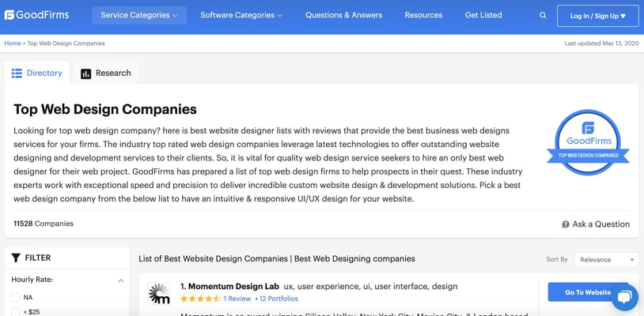Click the GoodFirms logo in header
Screen dimensions: 644x316
click(36, 15)
